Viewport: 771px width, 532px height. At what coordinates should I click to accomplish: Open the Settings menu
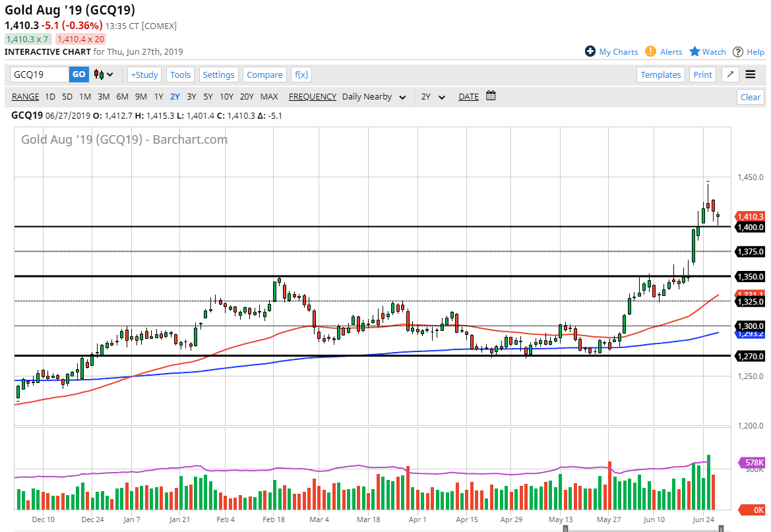tap(218, 74)
